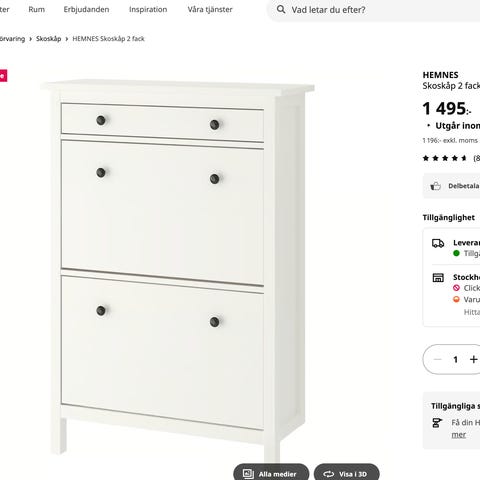The height and width of the screenshot is (480, 480).
Task: Decrease quantity with the minus button
Action: 438,359
